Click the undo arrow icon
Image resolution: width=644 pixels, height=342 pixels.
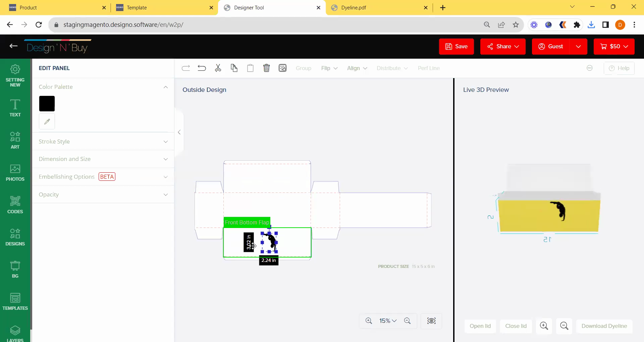[202, 68]
